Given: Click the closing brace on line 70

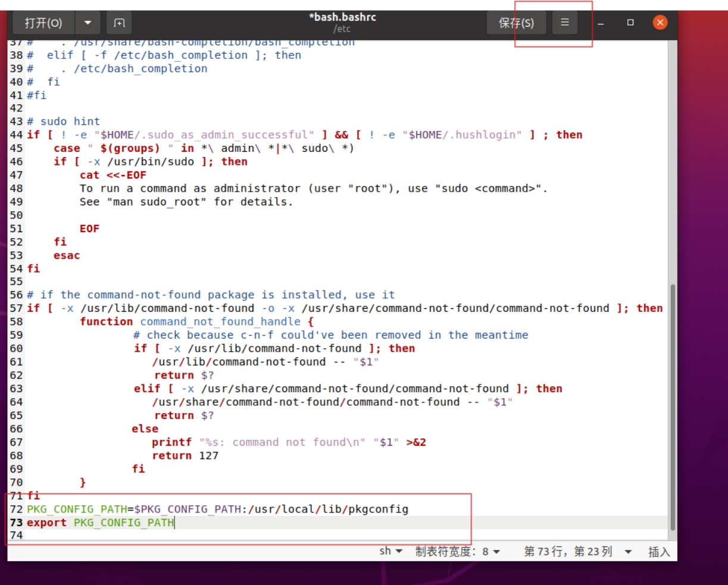Looking at the screenshot, I should tap(83, 482).
